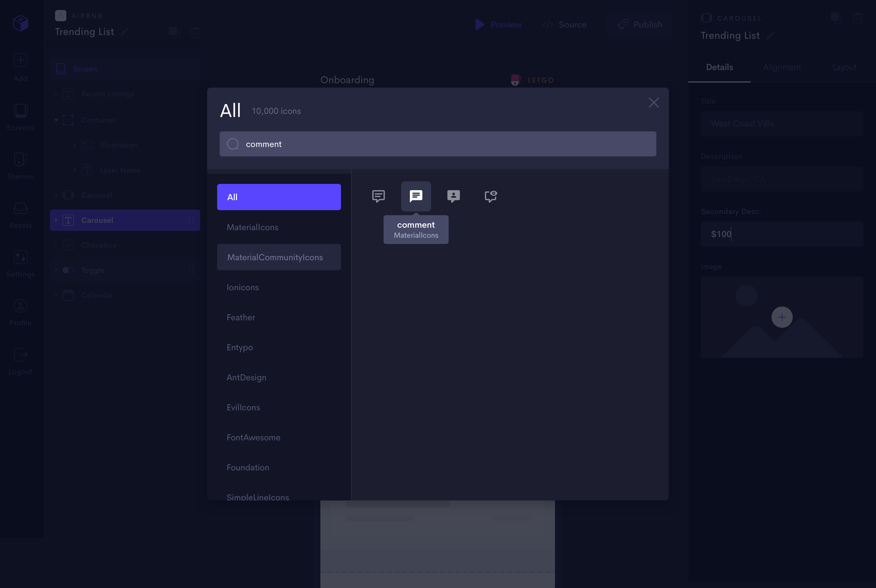Expand the Illustration layer

(x=75, y=145)
